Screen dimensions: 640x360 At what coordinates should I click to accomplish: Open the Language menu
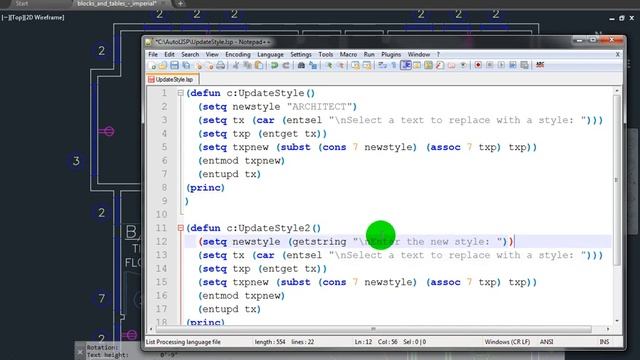pos(270,54)
